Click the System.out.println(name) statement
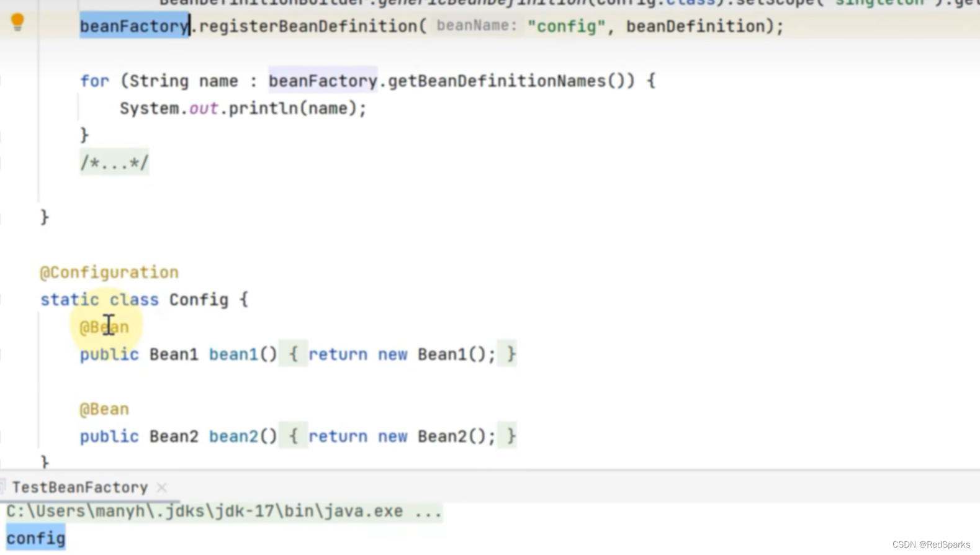Image resolution: width=980 pixels, height=555 pixels. [x=243, y=108]
